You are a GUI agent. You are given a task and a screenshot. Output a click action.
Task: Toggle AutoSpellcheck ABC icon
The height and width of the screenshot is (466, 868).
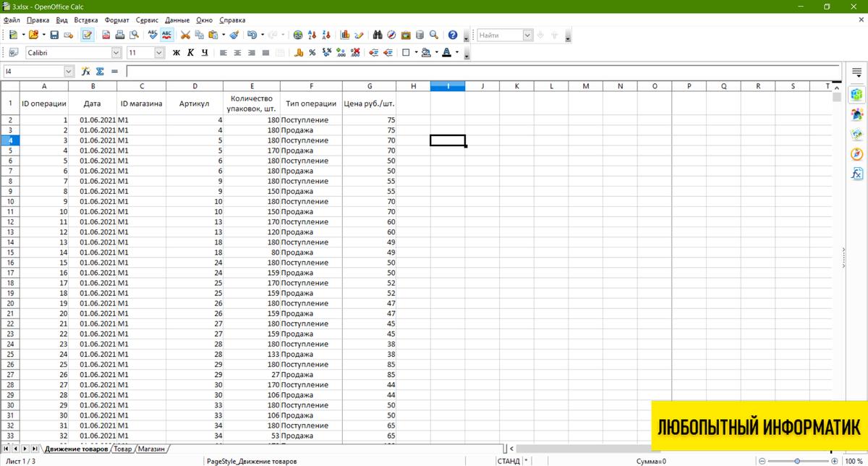tap(167, 35)
